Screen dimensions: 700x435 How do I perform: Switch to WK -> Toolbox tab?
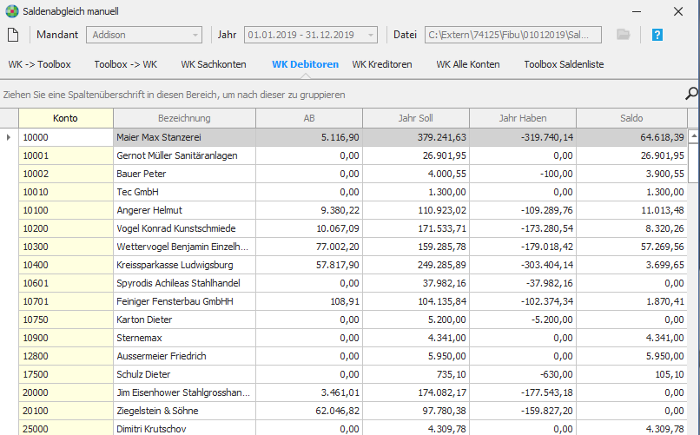39,64
